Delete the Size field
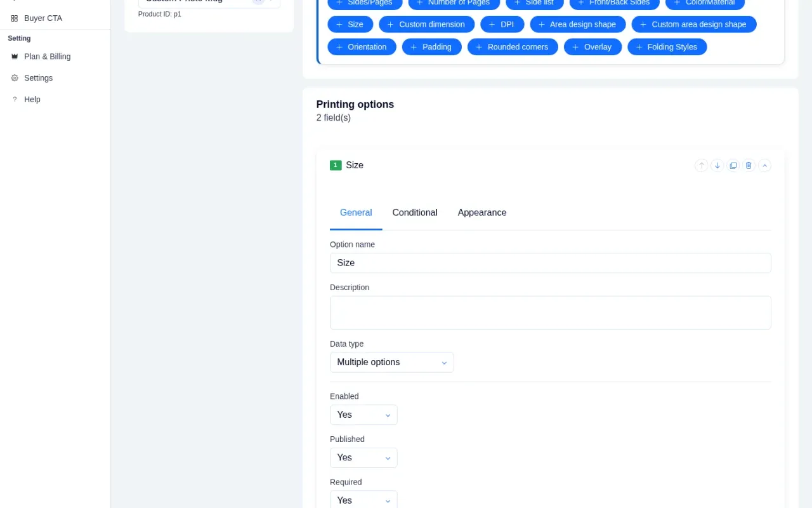 [749, 166]
